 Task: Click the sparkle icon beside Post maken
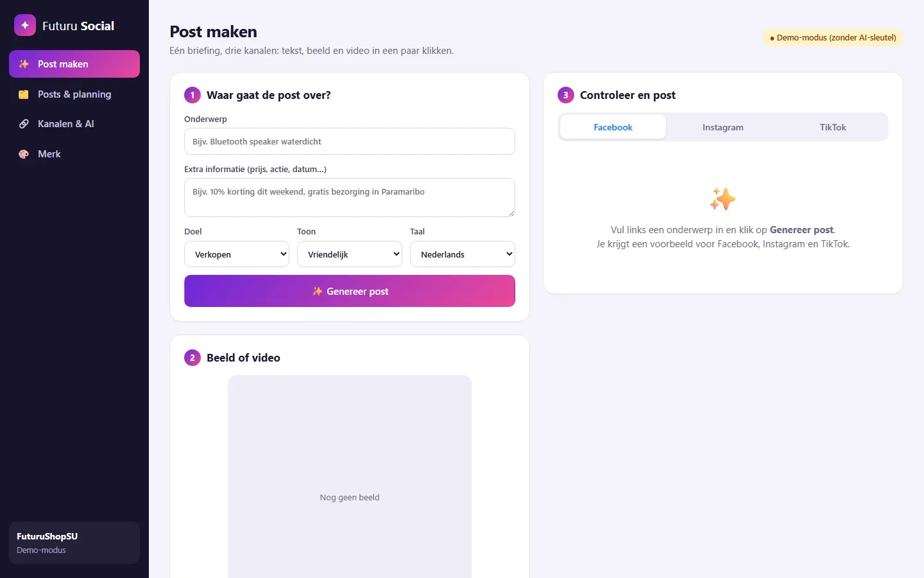coord(24,64)
